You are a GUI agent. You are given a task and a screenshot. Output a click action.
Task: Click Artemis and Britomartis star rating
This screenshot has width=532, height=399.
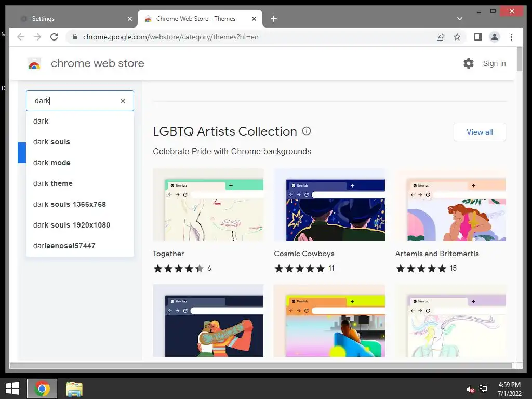pos(421,269)
